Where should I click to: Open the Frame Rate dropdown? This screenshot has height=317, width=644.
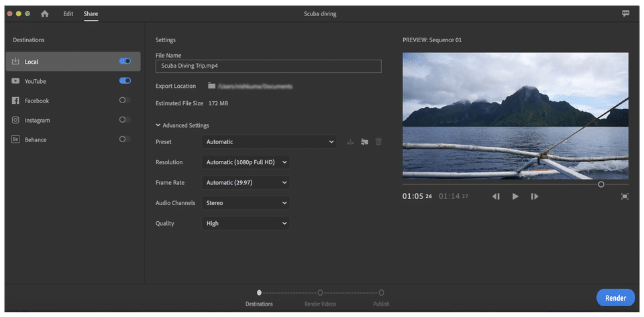pyautogui.click(x=246, y=182)
